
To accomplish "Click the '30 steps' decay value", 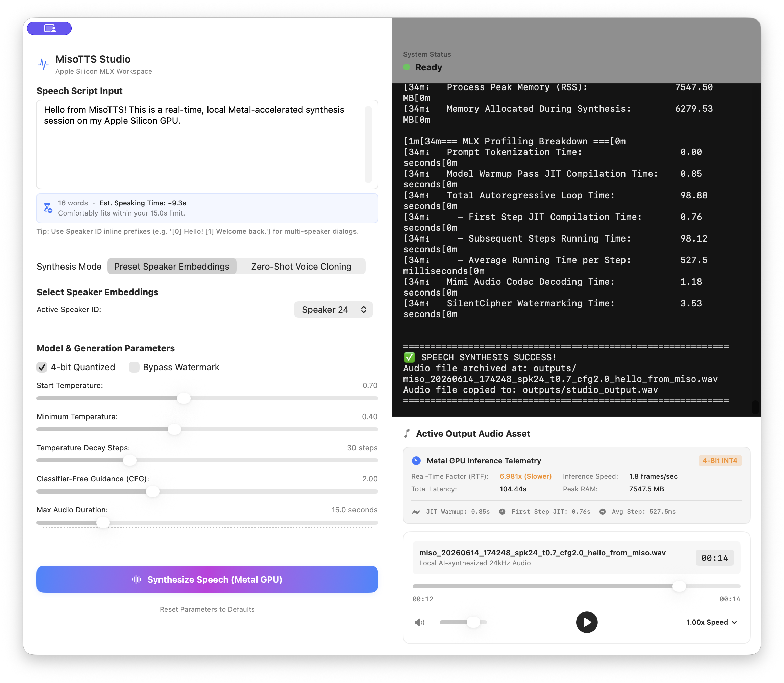I will click(362, 448).
